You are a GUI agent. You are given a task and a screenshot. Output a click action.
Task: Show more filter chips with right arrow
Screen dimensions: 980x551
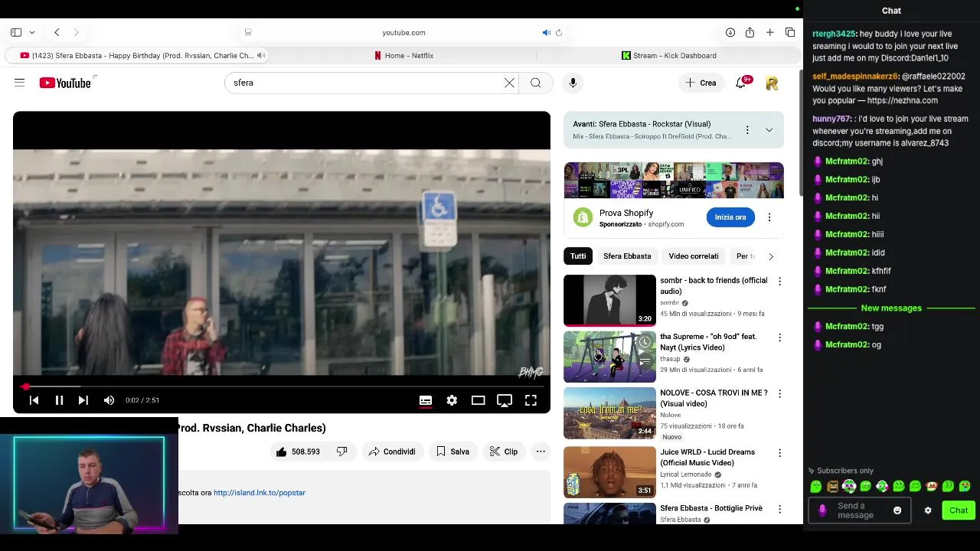(771, 256)
